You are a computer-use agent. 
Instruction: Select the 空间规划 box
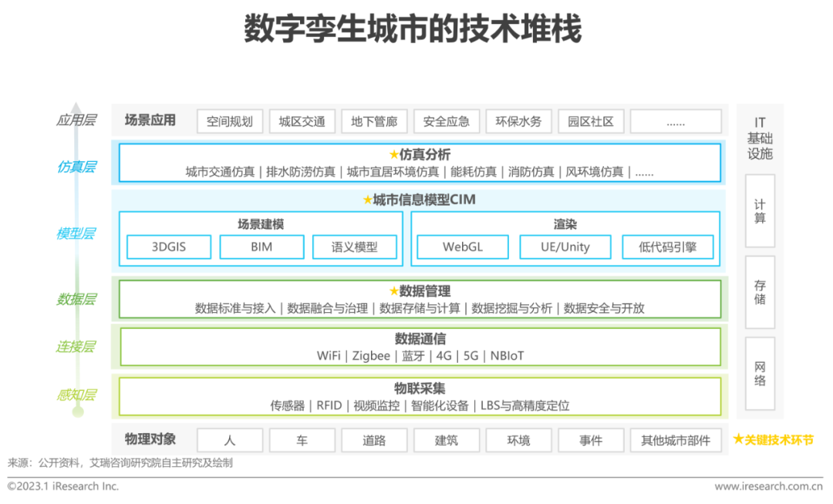(x=230, y=121)
